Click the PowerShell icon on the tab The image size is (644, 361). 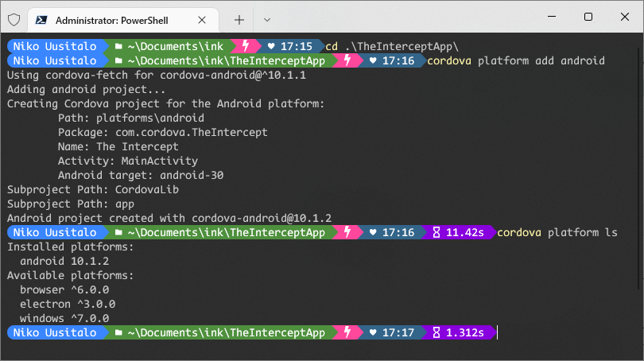[41, 20]
